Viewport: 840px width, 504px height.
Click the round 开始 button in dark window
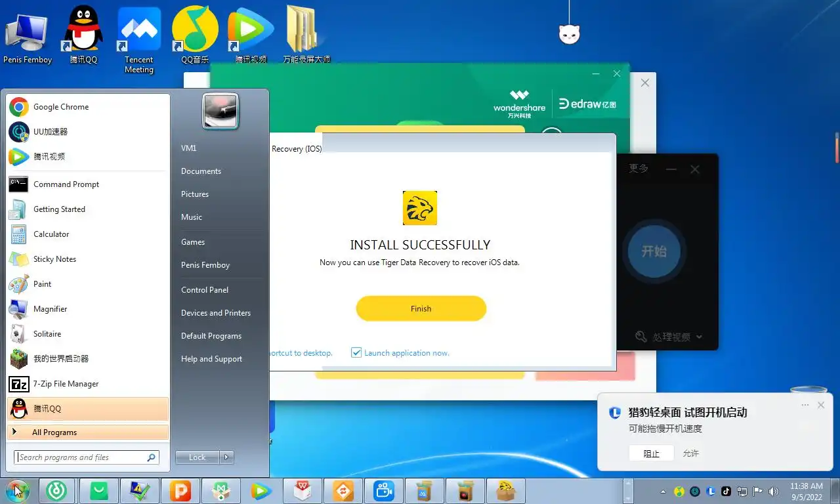point(654,251)
